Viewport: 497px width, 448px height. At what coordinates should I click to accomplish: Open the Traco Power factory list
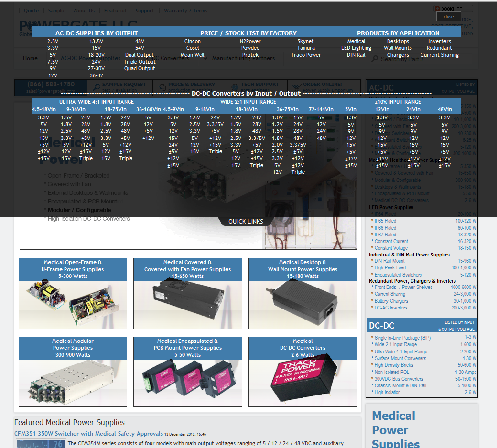(x=305, y=55)
